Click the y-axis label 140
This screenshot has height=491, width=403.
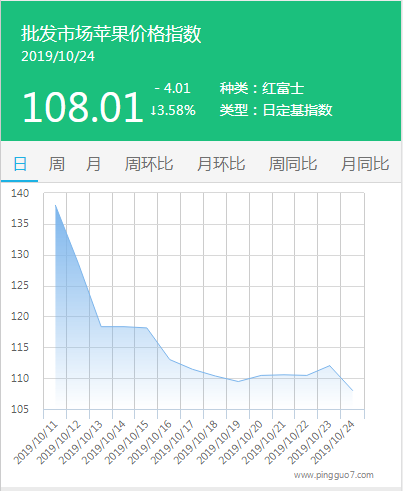click(x=20, y=193)
